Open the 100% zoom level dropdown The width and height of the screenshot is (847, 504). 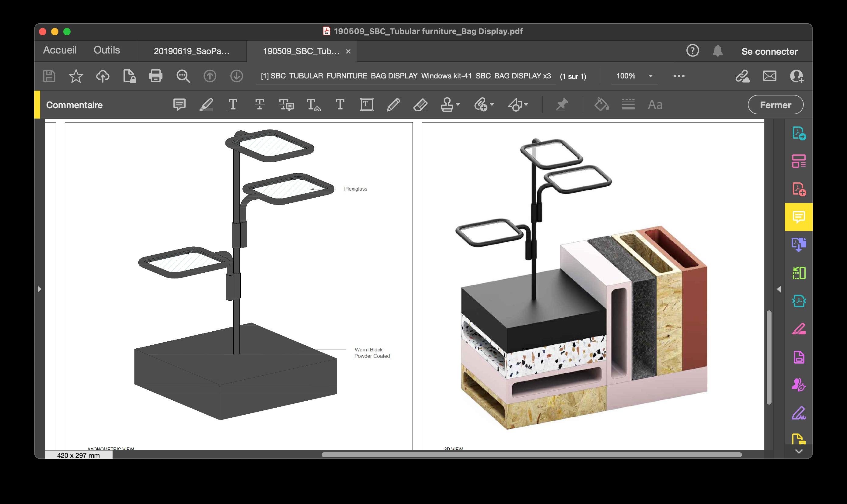[650, 76]
